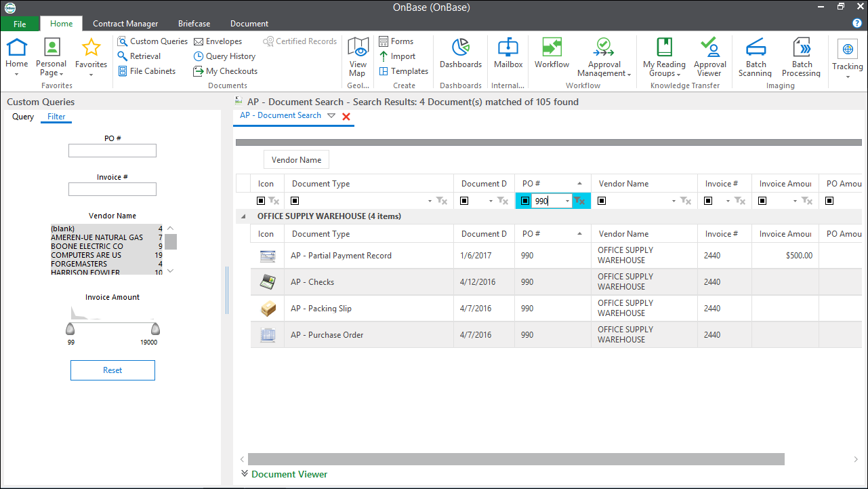Open Invoice # filter dropdown
The height and width of the screenshot is (489, 868).
[x=728, y=201]
